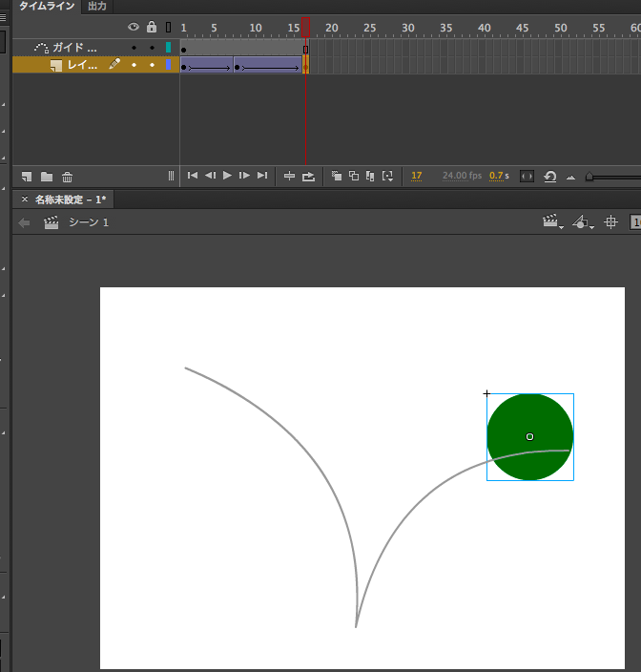
Task: Toggle the Onion Skin Outlines icon
Action: pyautogui.click(x=354, y=176)
